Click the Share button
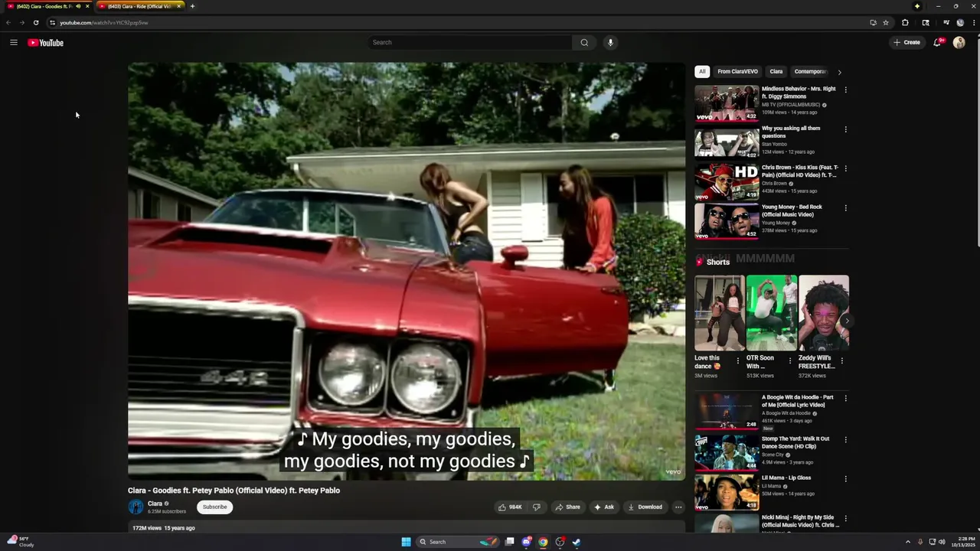Screen dimensions: 980x551 coord(567,507)
